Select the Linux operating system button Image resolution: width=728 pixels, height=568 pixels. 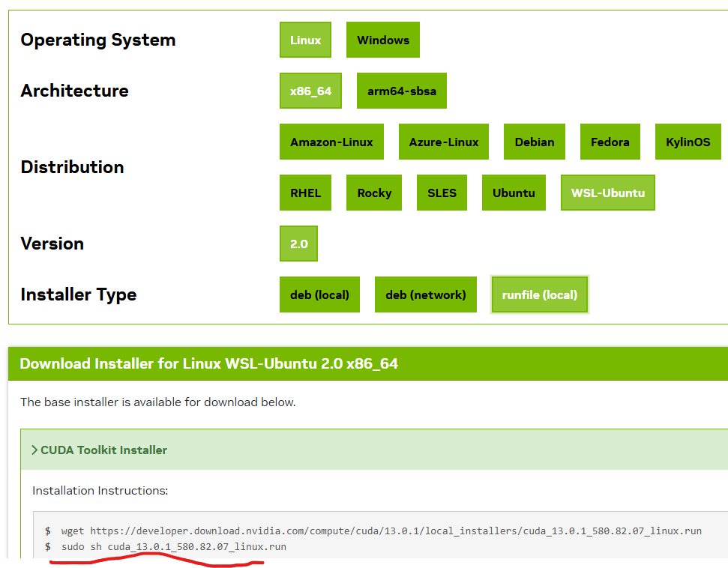click(305, 40)
